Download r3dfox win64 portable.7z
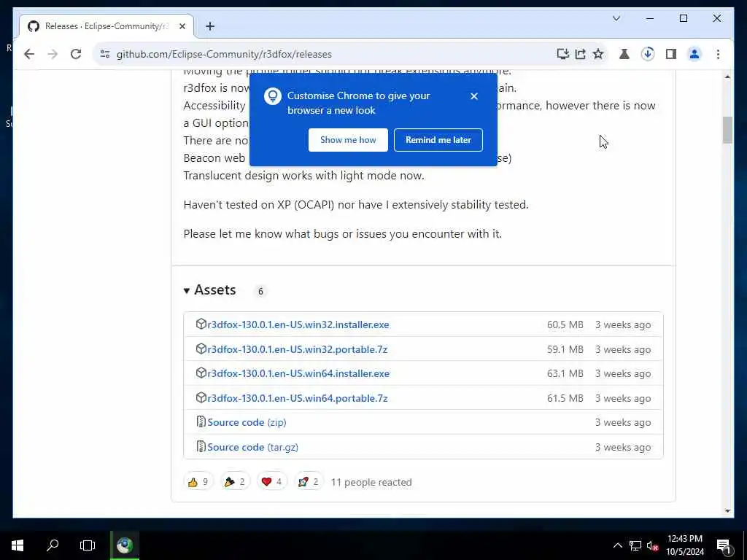Image resolution: width=747 pixels, height=560 pixels. [x=298, y=399]
